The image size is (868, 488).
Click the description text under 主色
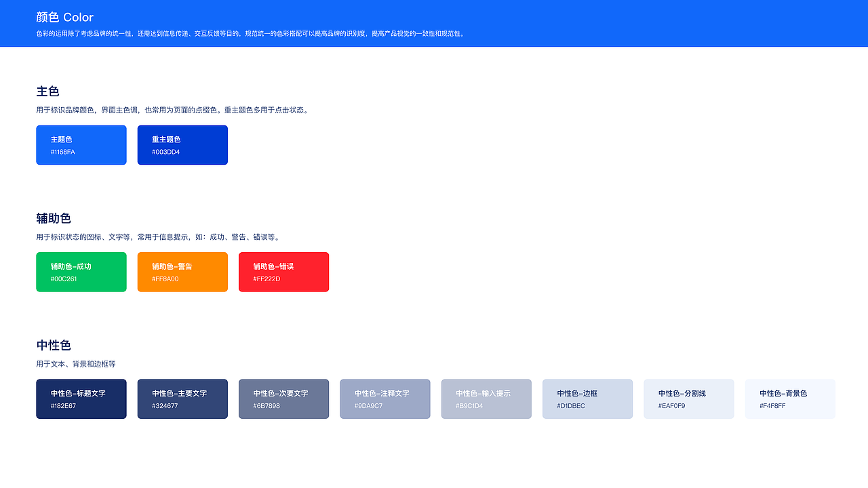click(174, 110)
